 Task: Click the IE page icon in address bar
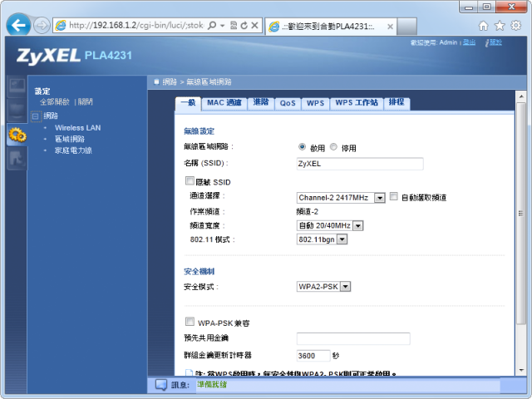pos(61,26)
